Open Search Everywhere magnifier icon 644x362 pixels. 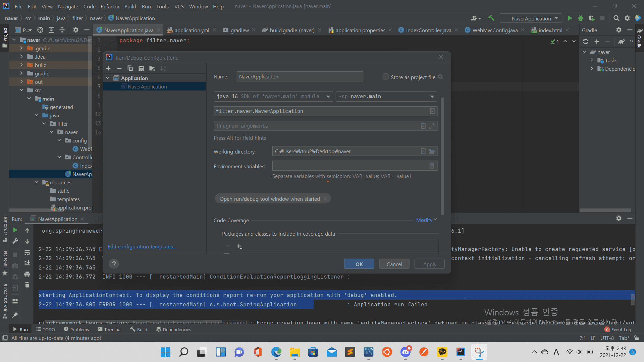click(616, 18)
